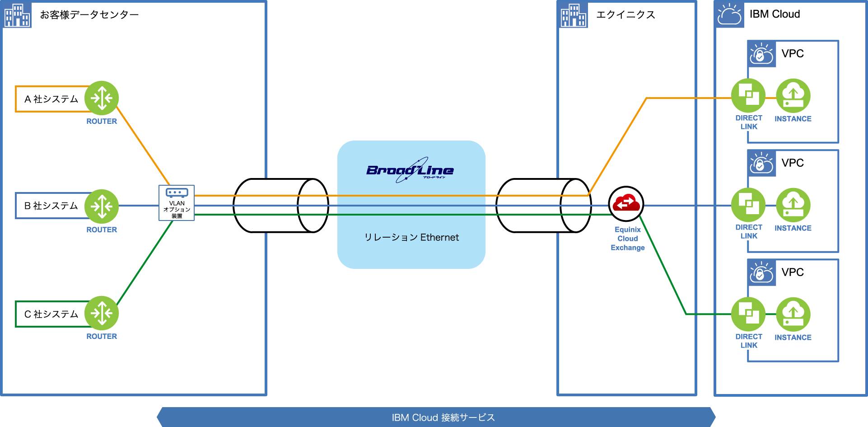Select the C社システム router icon
Image resolution: width=868 pixels, height=427 pixels.
102,313
